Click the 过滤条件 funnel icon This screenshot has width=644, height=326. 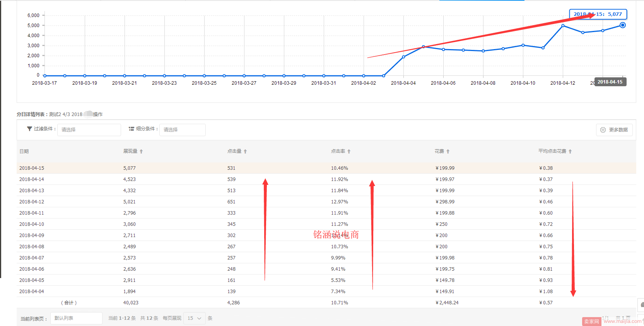click(x=29, y=129)
